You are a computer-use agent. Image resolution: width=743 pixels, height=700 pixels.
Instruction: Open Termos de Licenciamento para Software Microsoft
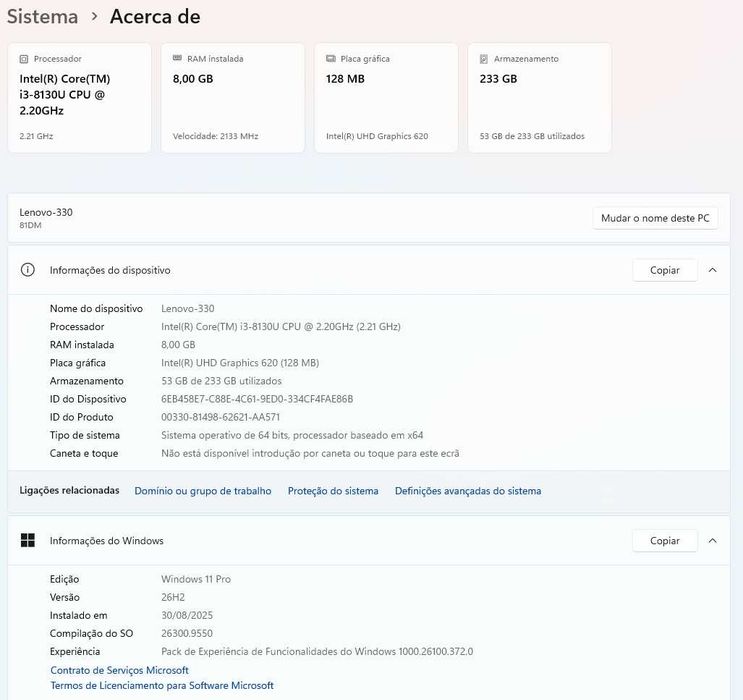(162, 685)
